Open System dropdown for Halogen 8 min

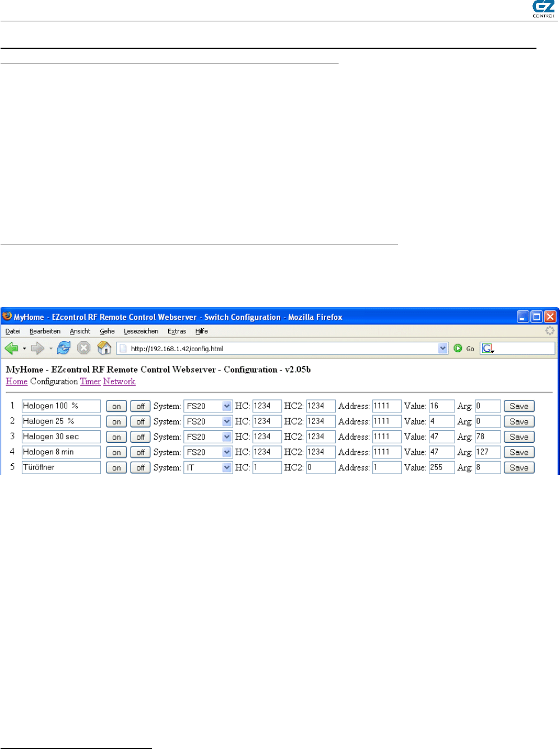click(208, 452)
